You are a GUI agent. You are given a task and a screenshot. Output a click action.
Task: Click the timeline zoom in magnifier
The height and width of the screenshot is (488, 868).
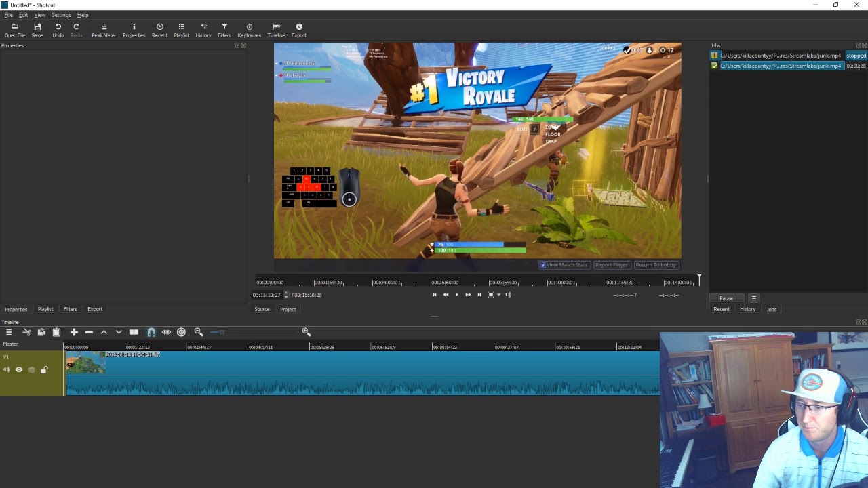pyautogui.click(x=306, y=332)
